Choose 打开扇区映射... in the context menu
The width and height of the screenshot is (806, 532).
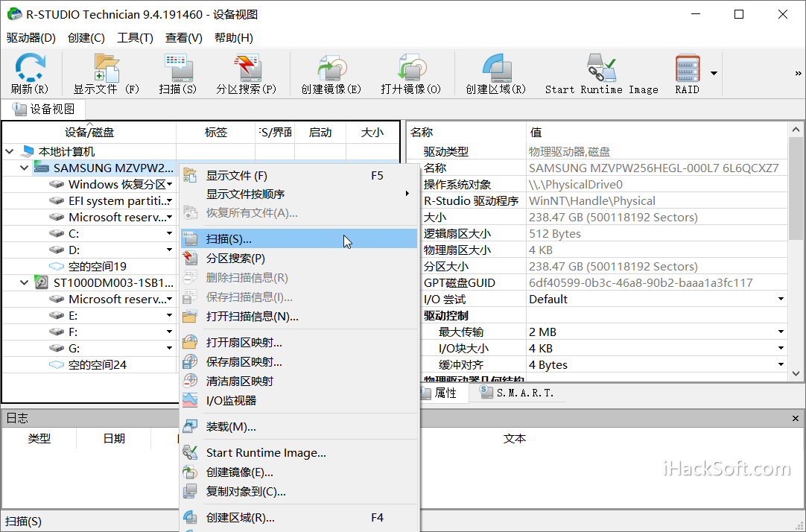299,343
